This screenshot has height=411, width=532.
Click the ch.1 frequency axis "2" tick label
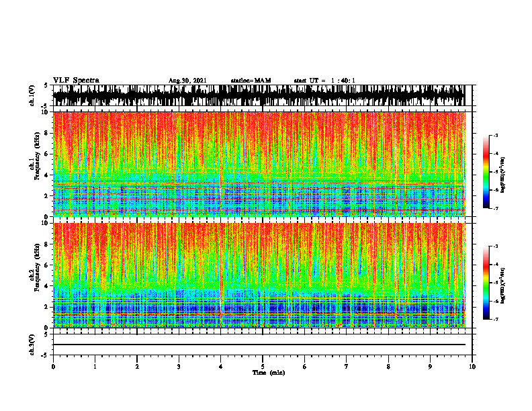point(47,196)
